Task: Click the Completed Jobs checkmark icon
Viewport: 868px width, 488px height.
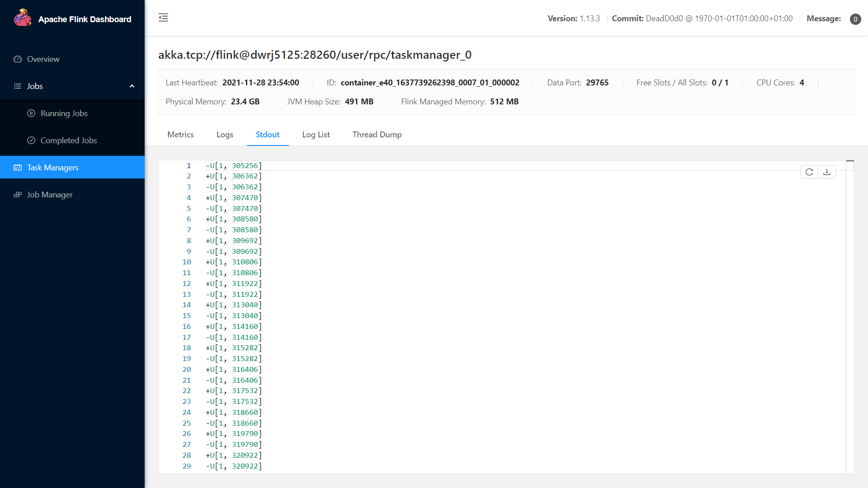Action: coord(31,141)
